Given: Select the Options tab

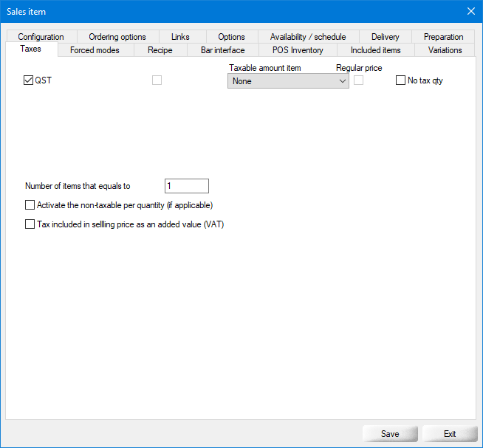Looking at the screenshot, I should [231, 37].
